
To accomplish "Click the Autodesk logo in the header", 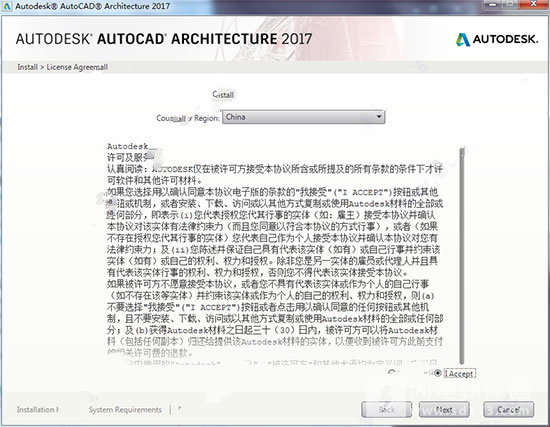I will (x=497, y=39).
